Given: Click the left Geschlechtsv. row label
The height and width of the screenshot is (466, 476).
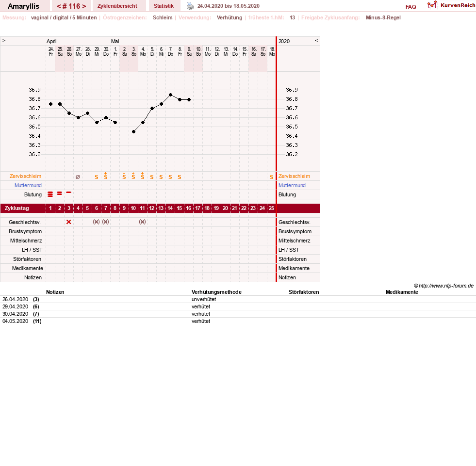Looking at the screenshot, I should (x=25, y=222).
